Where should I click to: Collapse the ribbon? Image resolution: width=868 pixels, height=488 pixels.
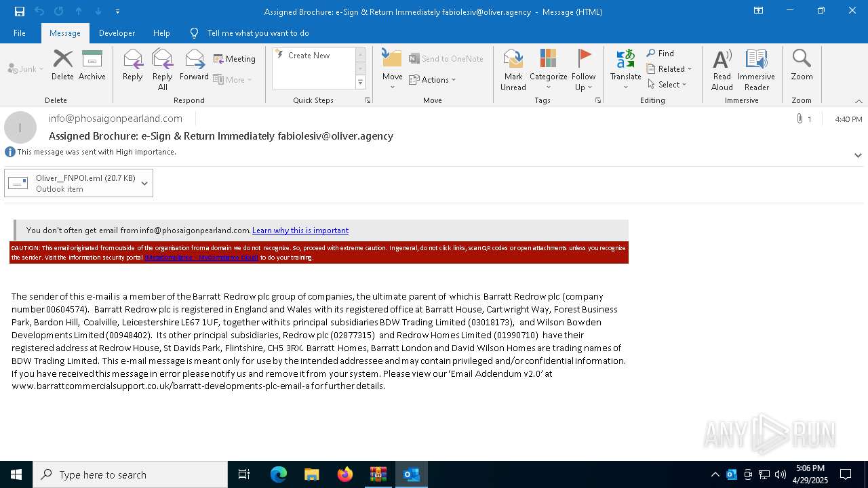coord(859,101)
